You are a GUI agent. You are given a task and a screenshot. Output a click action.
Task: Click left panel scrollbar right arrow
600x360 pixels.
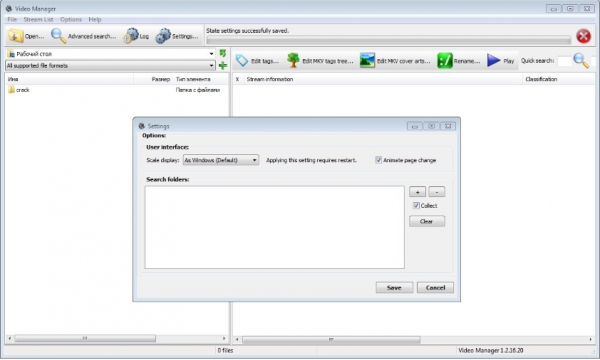coord(224,339)
